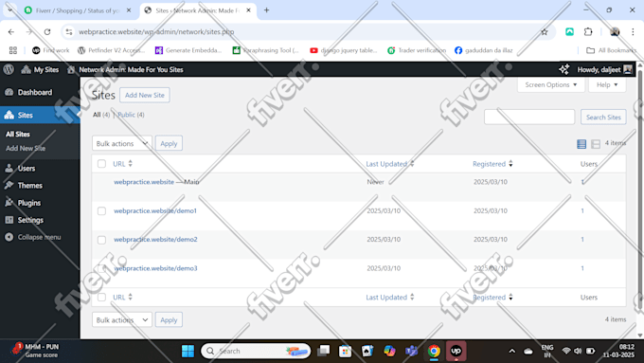Switch to the Fiverr Shopping browser tab
The image size is (644, 363).
click(78, 10)
